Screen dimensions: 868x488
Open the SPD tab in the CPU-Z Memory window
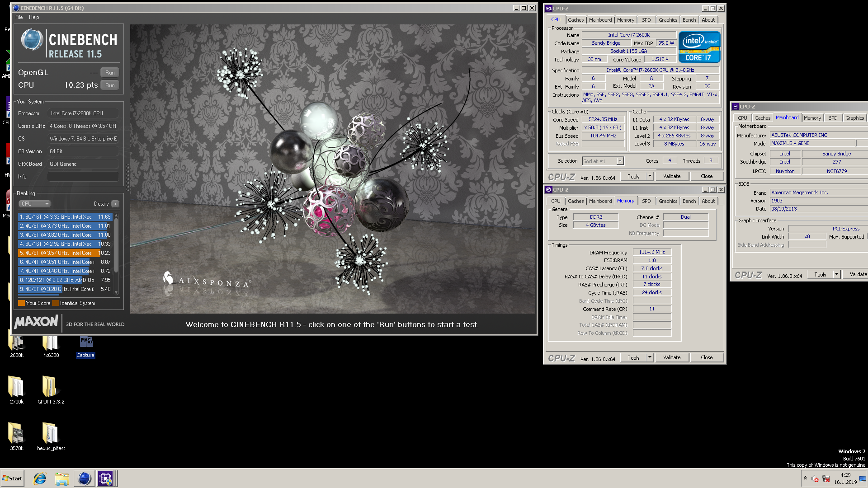point(646,201)
